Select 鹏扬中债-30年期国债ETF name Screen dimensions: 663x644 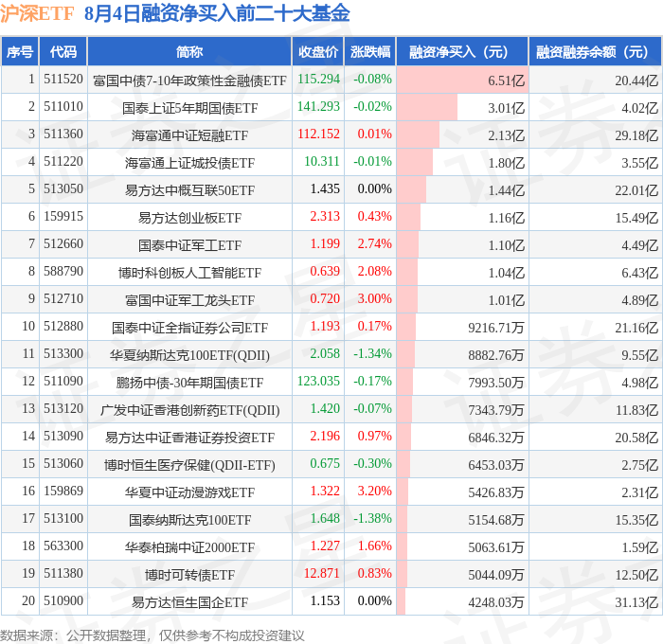pyautogui.click(x=189, y=383)
